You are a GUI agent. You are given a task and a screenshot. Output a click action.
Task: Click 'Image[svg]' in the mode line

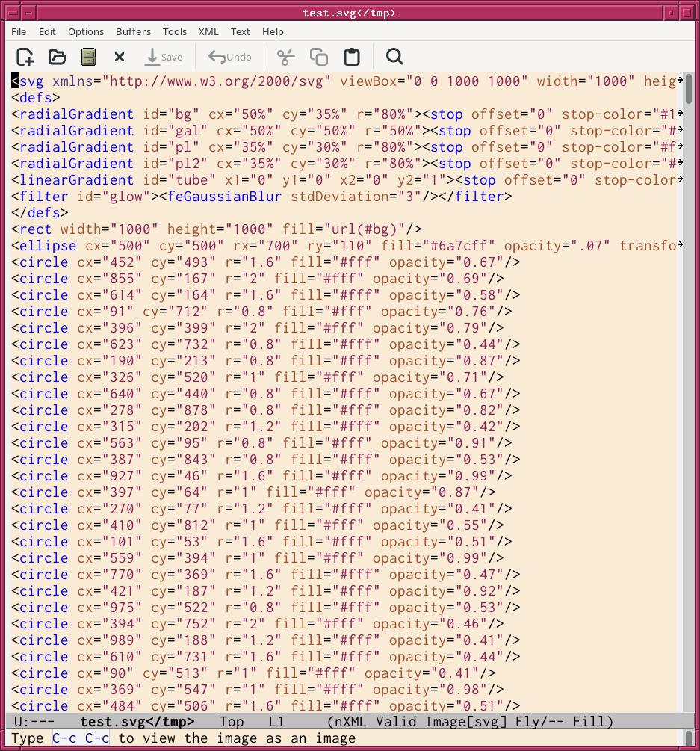click(x=466, y=721)
